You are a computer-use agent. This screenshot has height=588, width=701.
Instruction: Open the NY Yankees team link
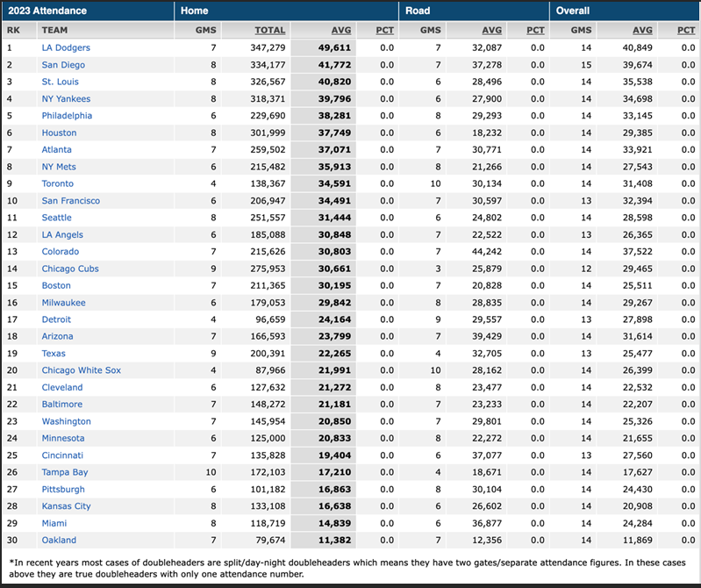[66, 99]
